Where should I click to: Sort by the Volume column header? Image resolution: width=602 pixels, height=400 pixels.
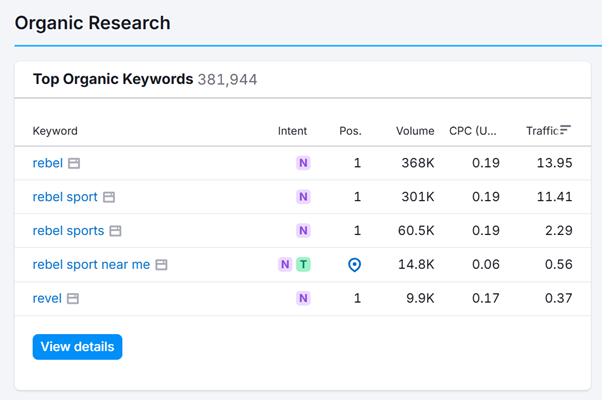coord(414,131)
